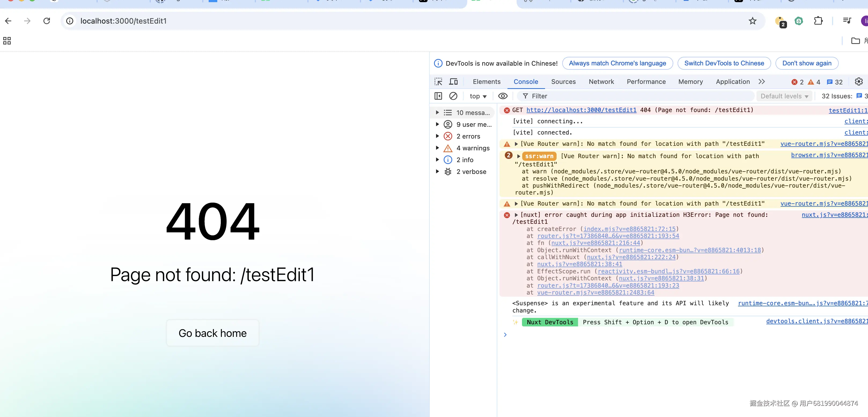Open the top context dropdown
The image size is (868, 417).
point(478,96)
